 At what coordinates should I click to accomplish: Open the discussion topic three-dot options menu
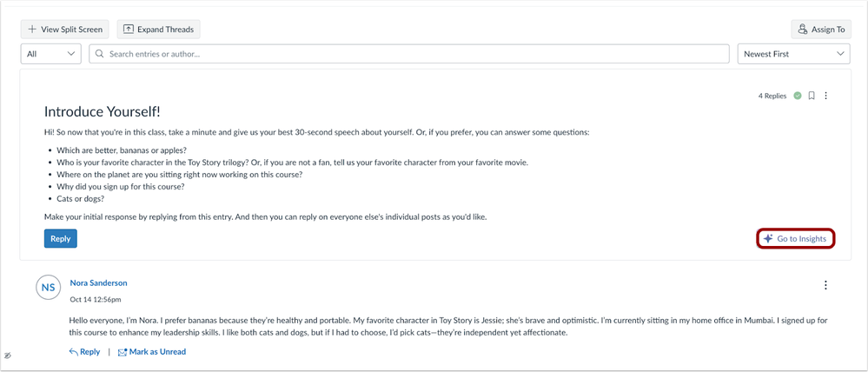[826, 96]
